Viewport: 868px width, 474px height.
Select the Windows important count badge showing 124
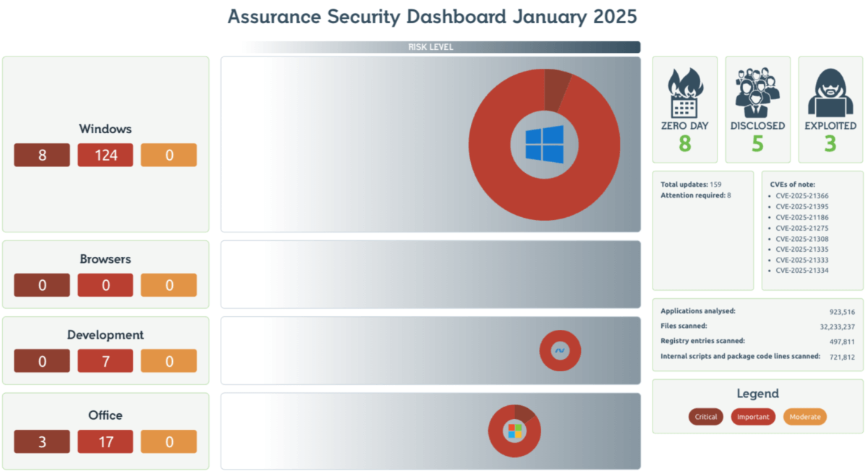coord(106,155)
